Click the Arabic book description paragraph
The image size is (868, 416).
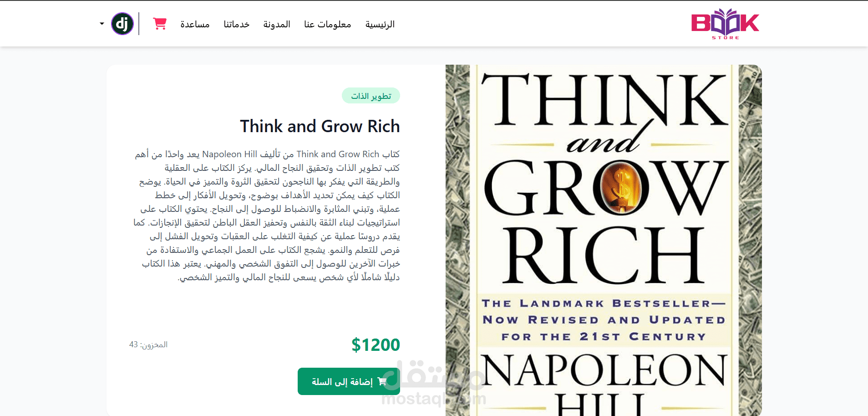click(x=267, y=216)
